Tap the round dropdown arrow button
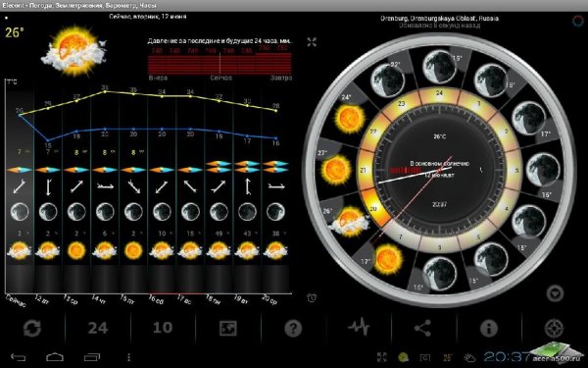Image resolution: width=588 pixels, height=368 pixels. click(556, 293)
